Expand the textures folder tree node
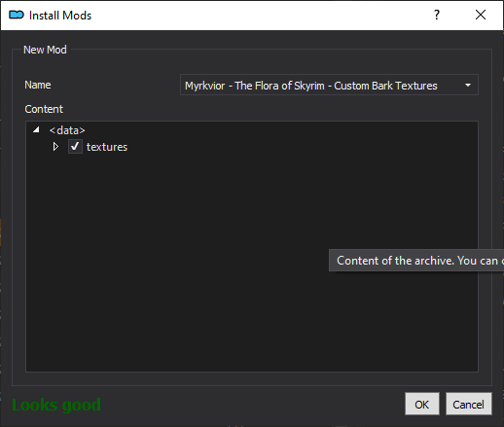Image resolution: width=504 pixels, height=427 pixels. (x=55, y=147)
